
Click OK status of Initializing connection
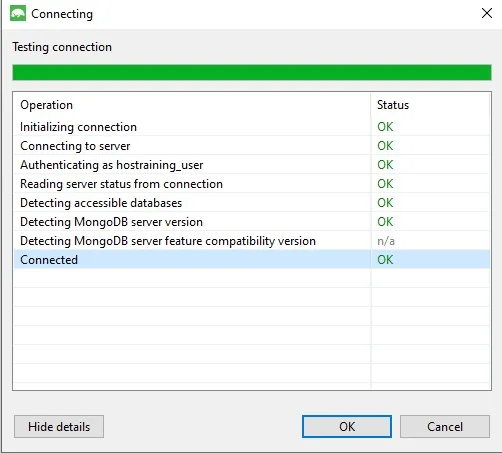tap(385, 127)
